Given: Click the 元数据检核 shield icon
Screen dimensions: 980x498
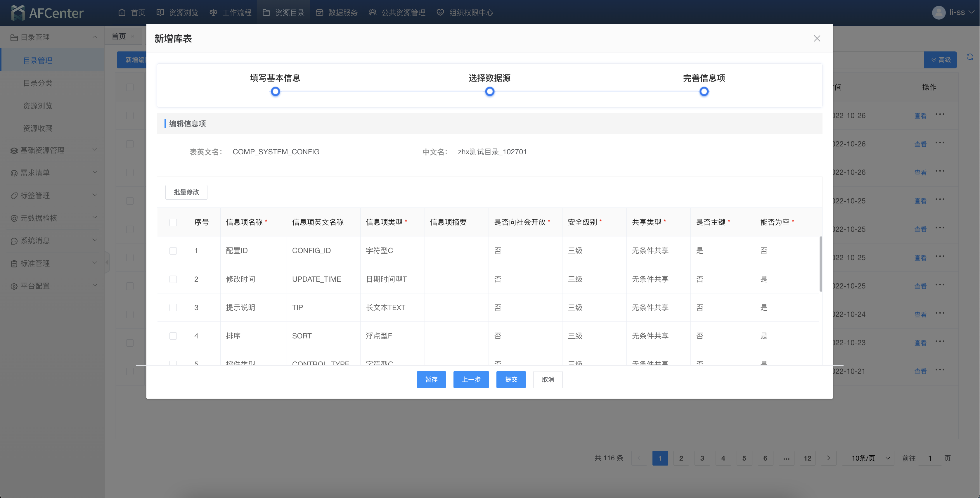Looking at the screenshot, I should [x=14, y=218].
